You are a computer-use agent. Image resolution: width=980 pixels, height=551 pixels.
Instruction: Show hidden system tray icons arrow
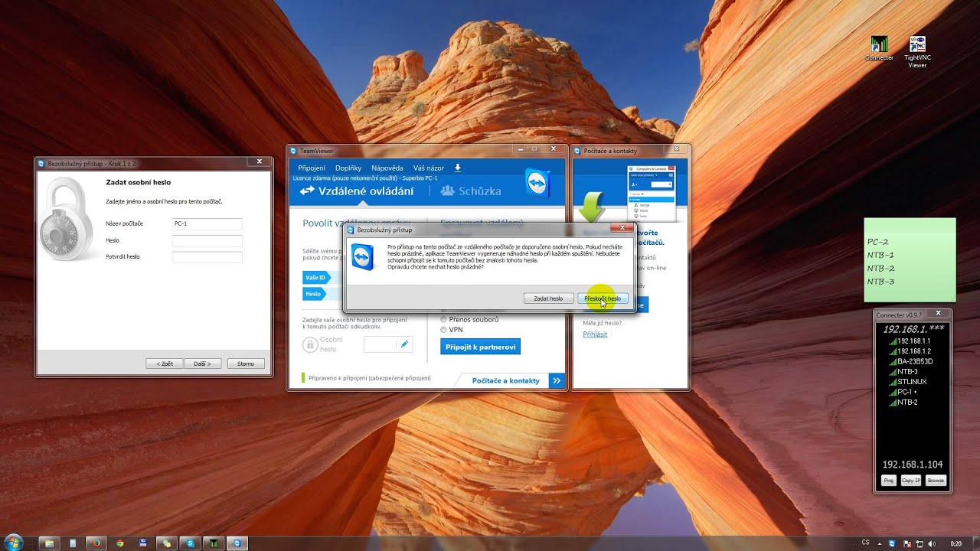pos(880,543)
